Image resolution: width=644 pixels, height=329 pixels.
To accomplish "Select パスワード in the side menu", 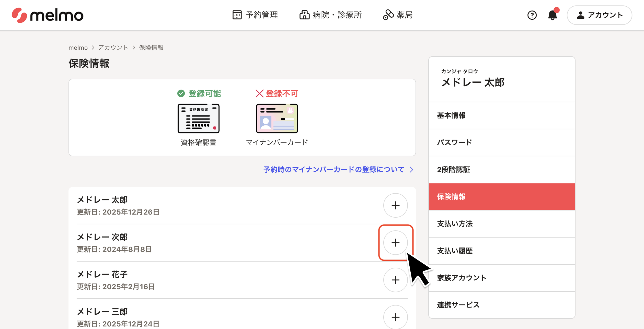I will click(x=454, y=143).
